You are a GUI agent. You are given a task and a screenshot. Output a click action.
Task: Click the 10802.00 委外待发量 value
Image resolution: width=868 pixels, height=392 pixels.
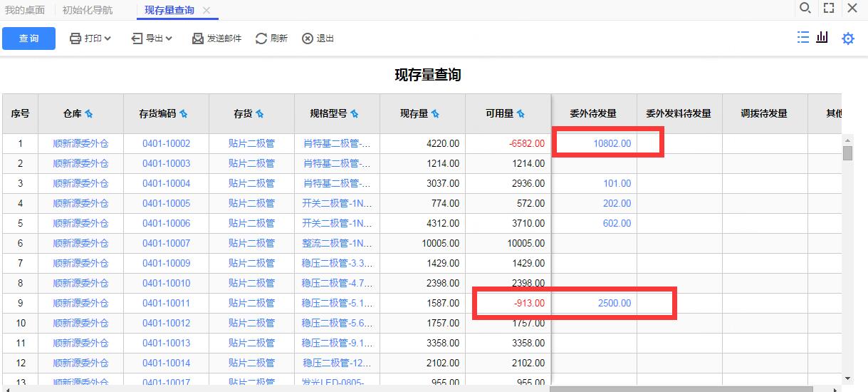(x=612, y=143)
